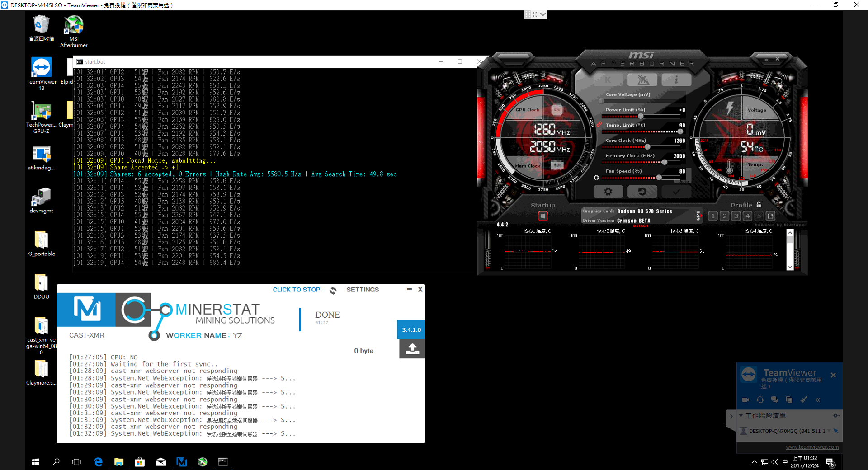The height and width of the screenshot is (470, 868).
Task: Open Afterburner Kombustor K button
Action: 608,80
